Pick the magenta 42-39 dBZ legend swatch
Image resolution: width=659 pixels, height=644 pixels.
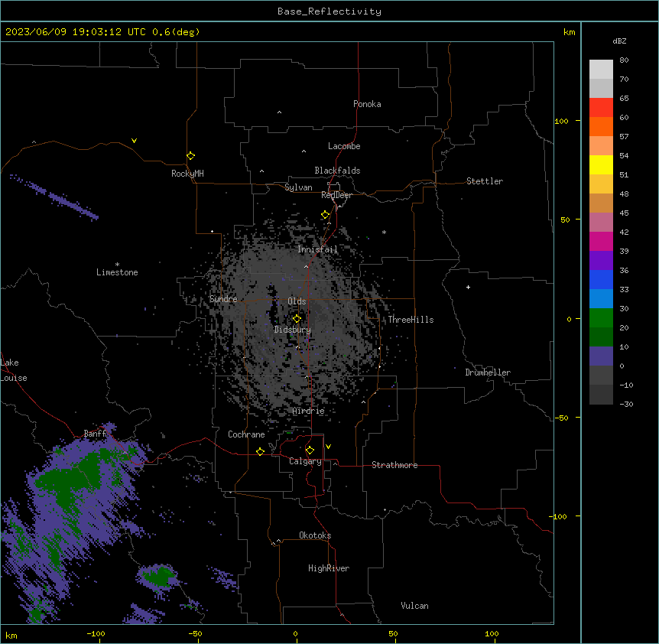coord(601,241)
